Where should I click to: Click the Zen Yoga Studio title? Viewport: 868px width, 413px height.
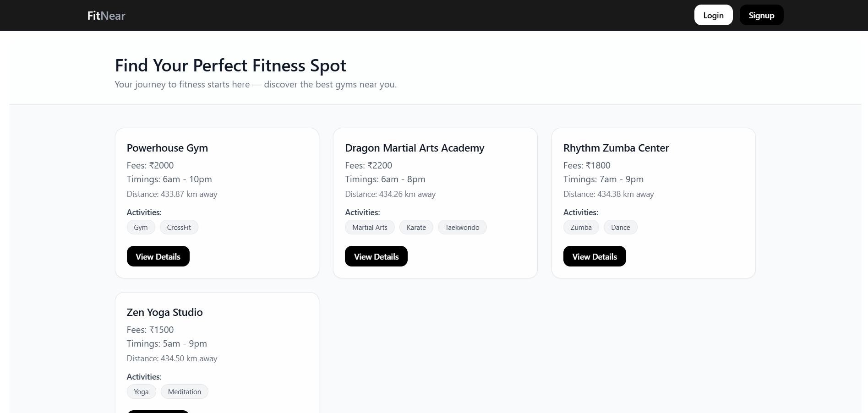[164, 312]
